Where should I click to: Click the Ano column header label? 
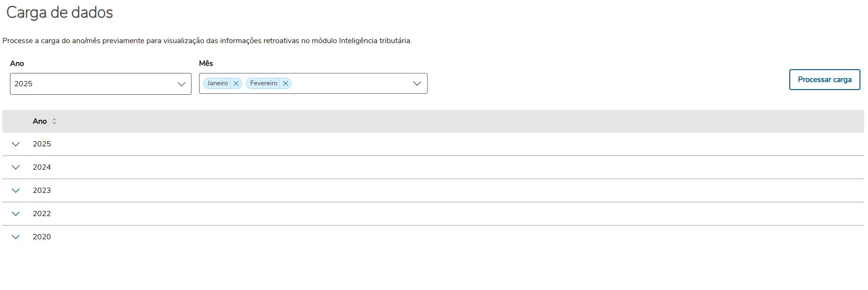point(40,121)
